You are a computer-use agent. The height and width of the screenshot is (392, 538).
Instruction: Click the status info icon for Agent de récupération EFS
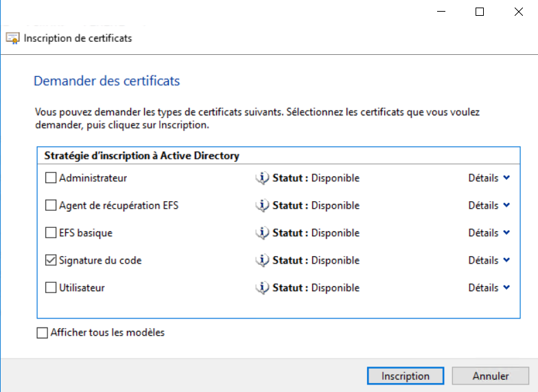(261, 205)
